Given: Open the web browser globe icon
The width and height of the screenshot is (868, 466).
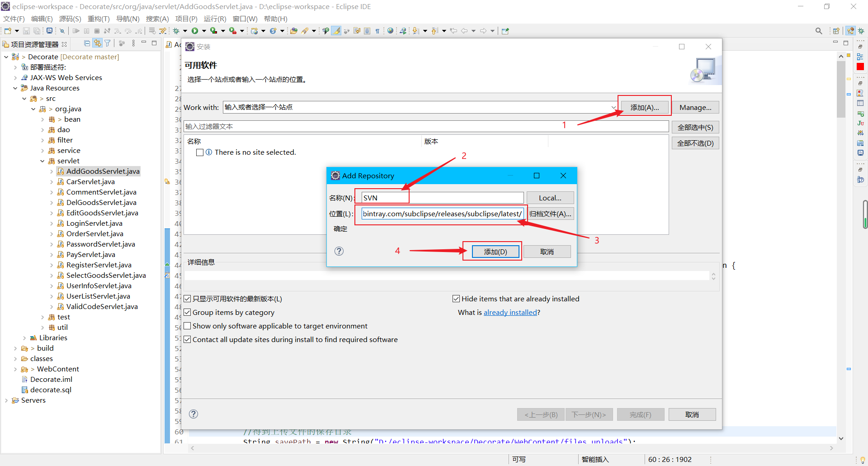Looking at the screenshot, I should tap(390, 30).
